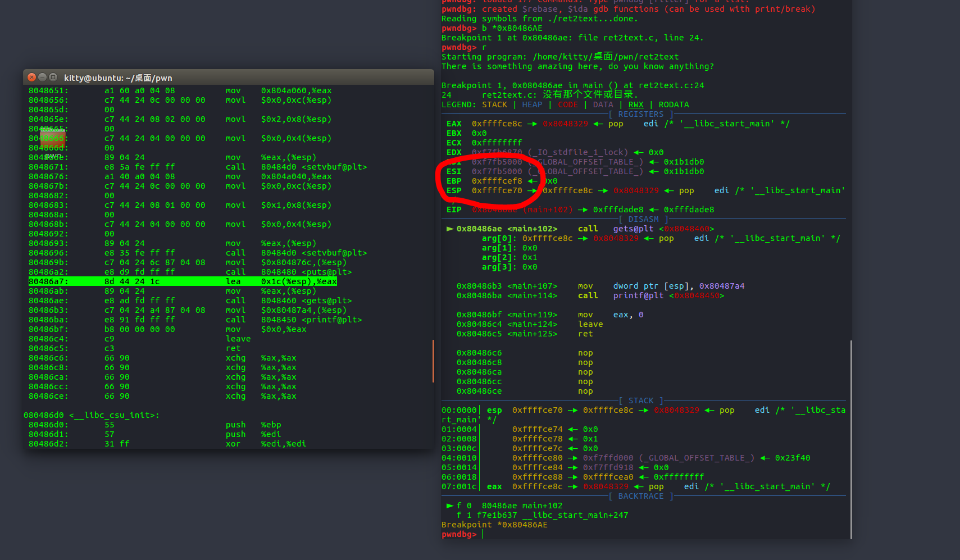Click the STACK section header
This screenshot has width=960, height=560.
point(640,400)
